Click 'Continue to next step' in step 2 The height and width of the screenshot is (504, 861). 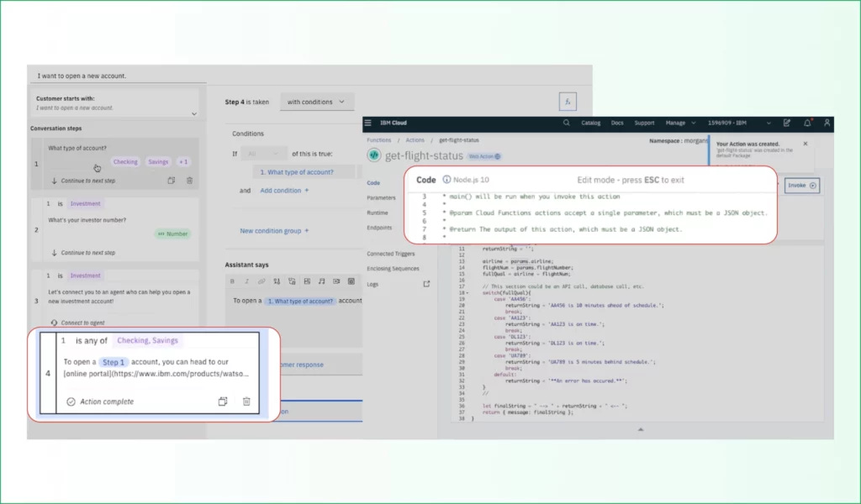click(x=87, y=253)
